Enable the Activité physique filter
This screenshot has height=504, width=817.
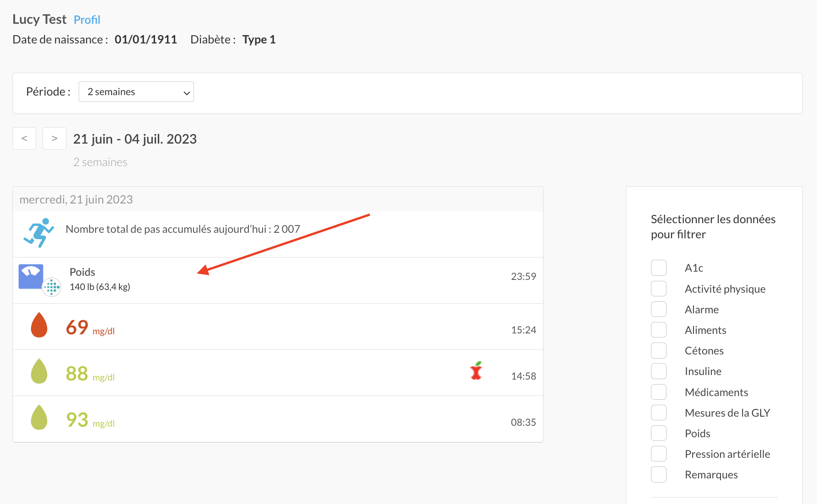tap(659, 289)
